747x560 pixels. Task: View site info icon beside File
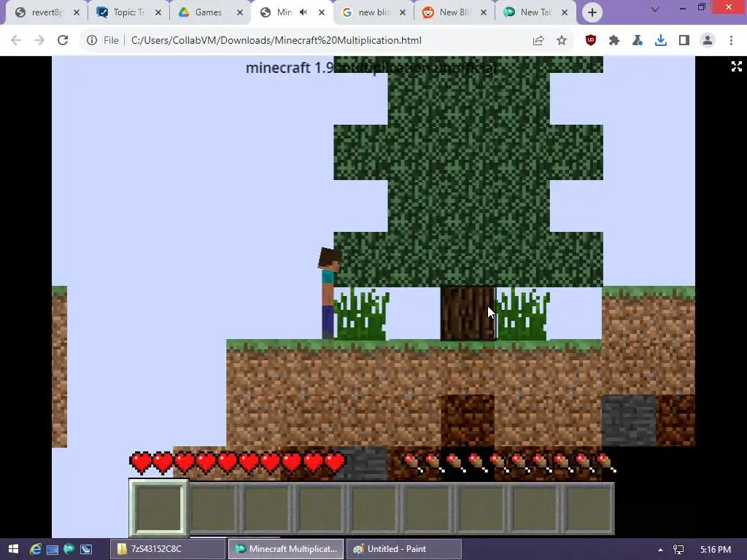(x=92, y=41)
